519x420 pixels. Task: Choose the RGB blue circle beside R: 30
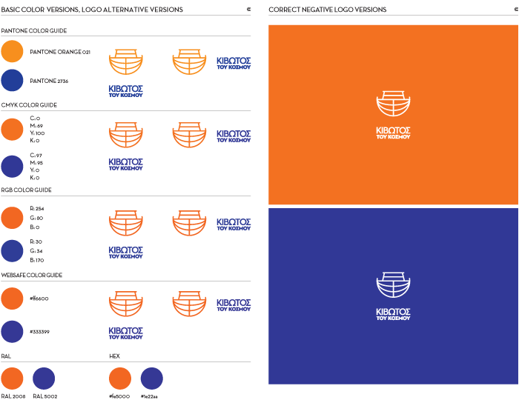(x=12, y=250)
